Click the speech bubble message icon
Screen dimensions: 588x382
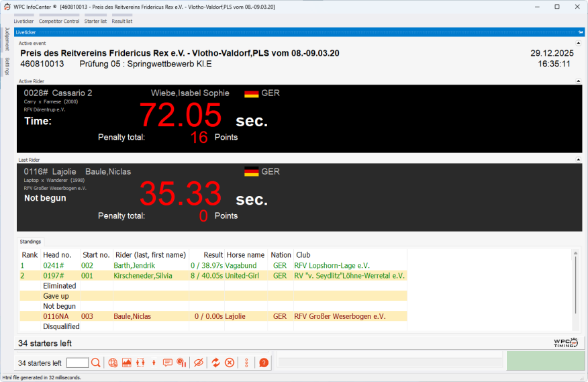click(167, 363)
